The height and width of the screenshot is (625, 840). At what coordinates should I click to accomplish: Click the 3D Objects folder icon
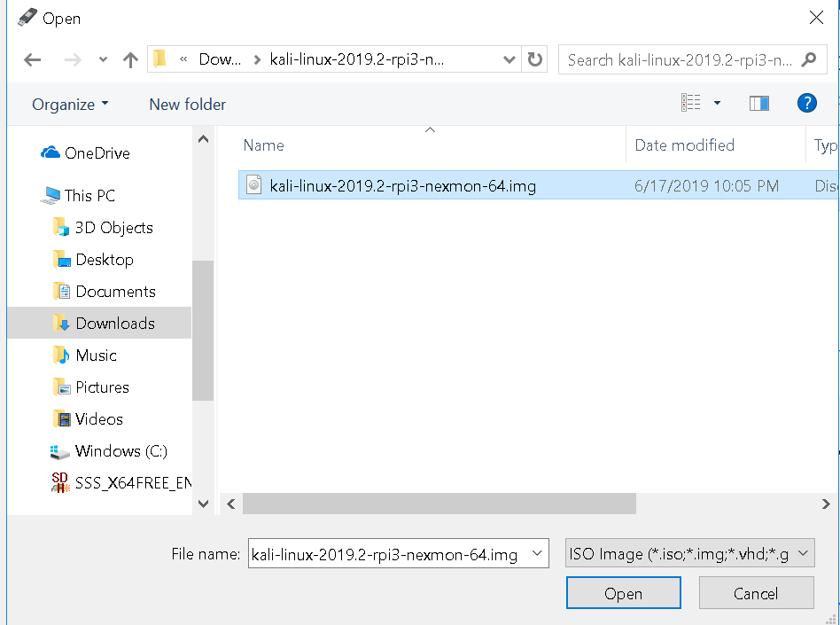pos(61,227)
